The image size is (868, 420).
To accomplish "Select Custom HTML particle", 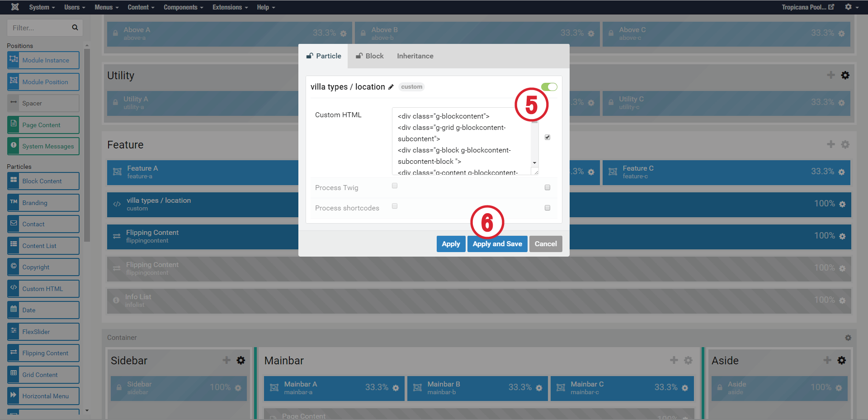I will click(43, 289).
